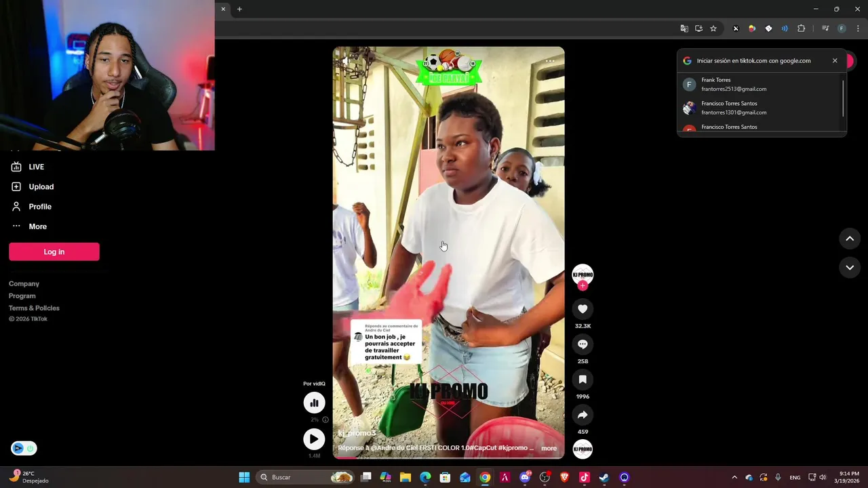Screen dimensions: 868x488
Task: Open File Explorer from the taskbar
Action: 406,477
